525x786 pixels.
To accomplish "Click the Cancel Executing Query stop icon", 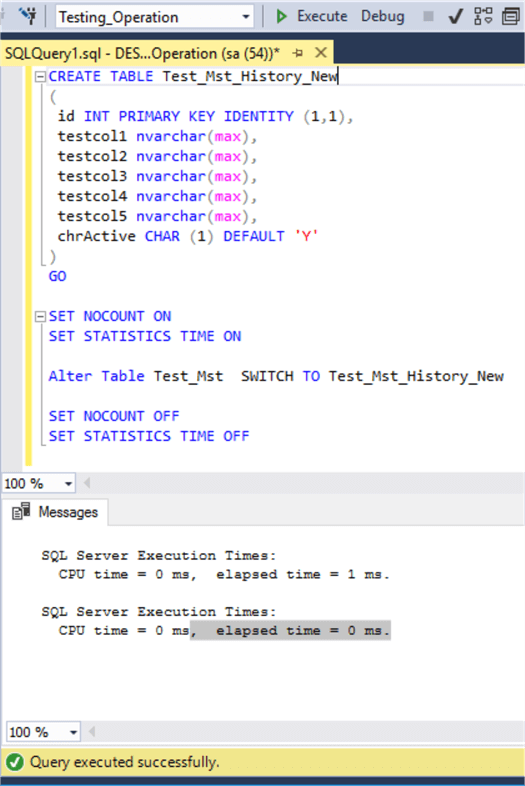I will pyautogui.click(x=428, y=17).
